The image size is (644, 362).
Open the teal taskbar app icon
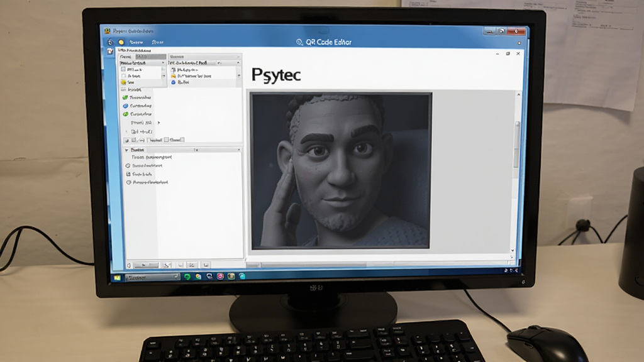242,277
